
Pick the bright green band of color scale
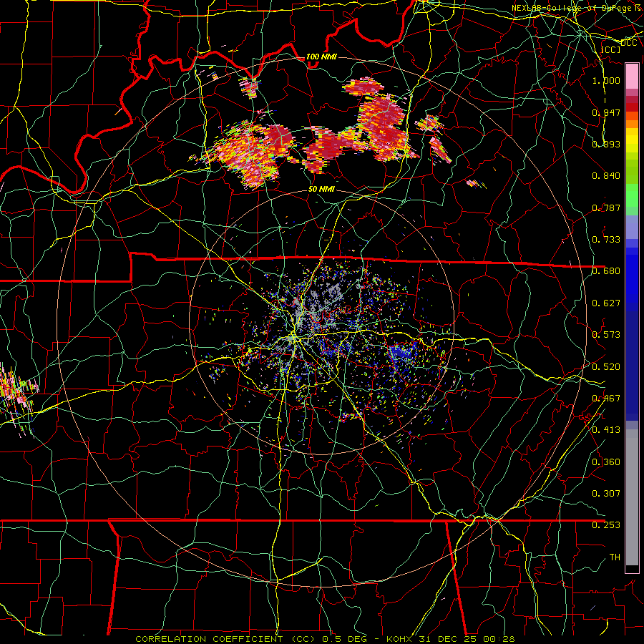[x=632, y=195]
